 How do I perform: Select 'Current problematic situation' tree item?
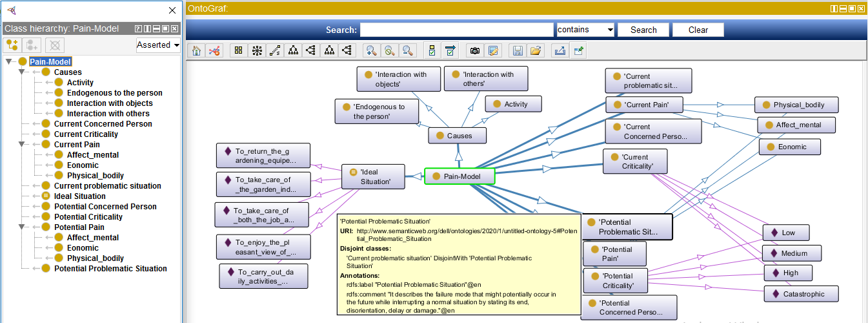pyautogui.click(x=108, y=186)
